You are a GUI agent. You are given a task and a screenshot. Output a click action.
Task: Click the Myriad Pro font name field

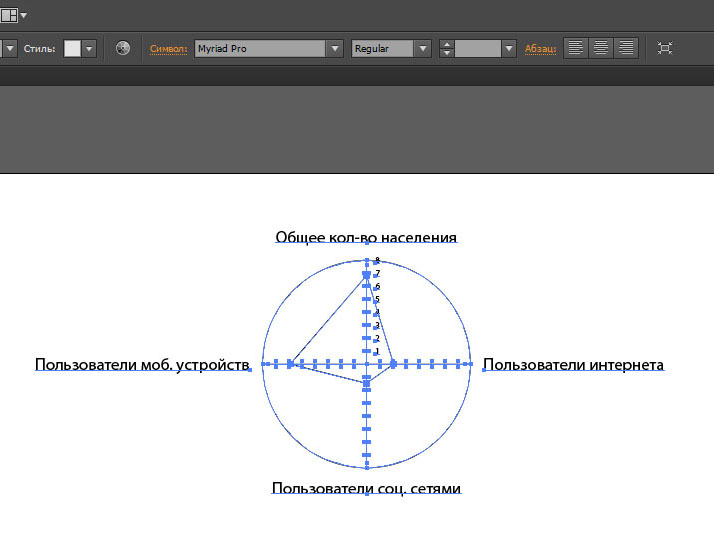(260, 48)
